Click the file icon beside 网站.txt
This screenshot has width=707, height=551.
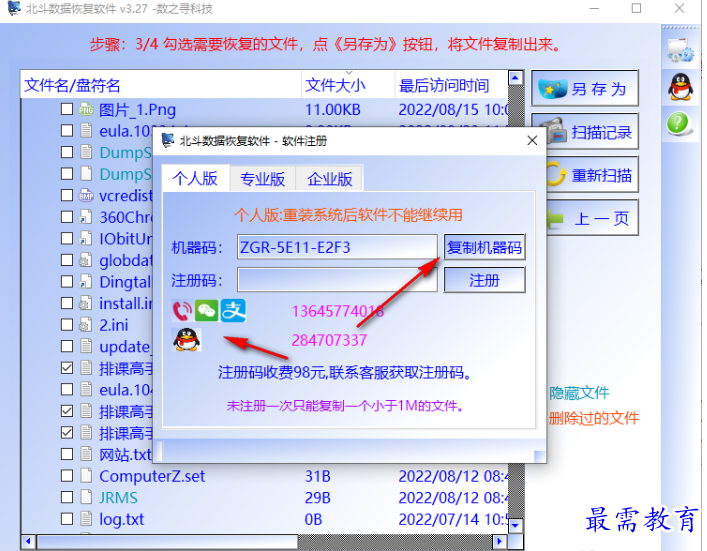[86, 454]
